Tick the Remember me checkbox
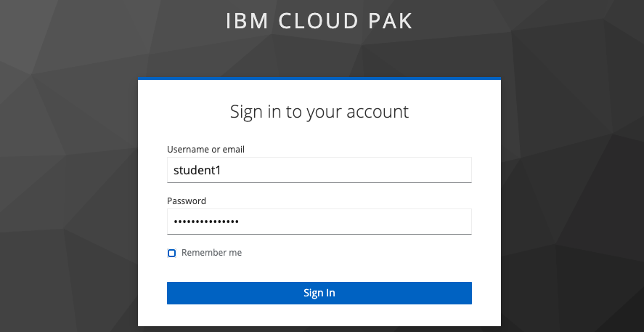Viewport: 644px width, 332px height. pos(171,253)
